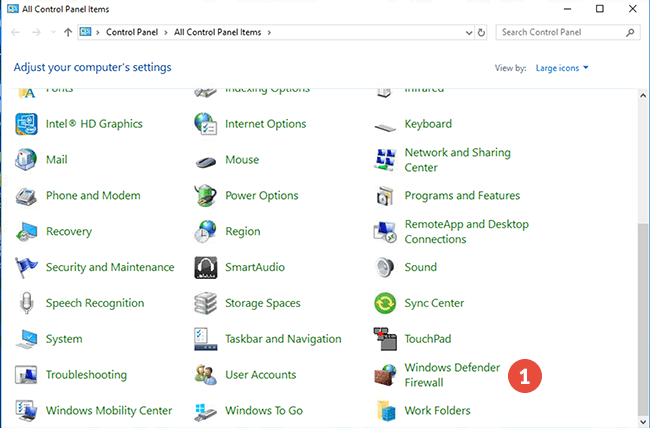
Task: Click the Control Panel breadcrumb
Action: [x=132, y=32]
